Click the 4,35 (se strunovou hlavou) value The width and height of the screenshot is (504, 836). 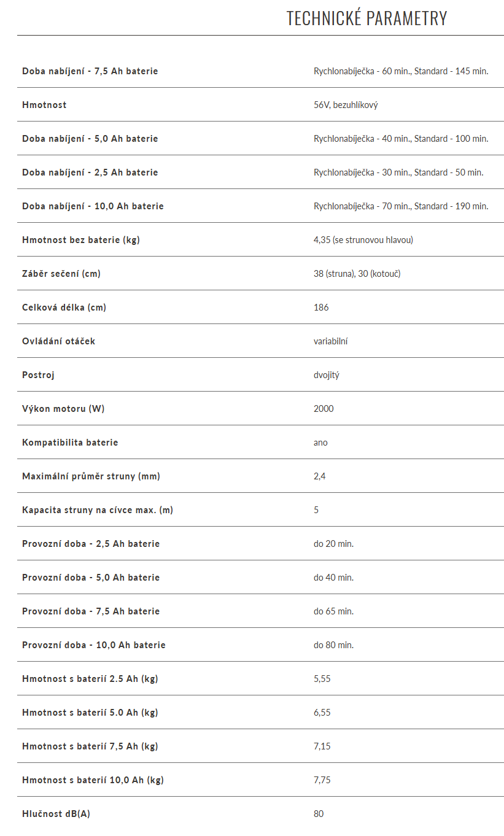click(363, 240)
